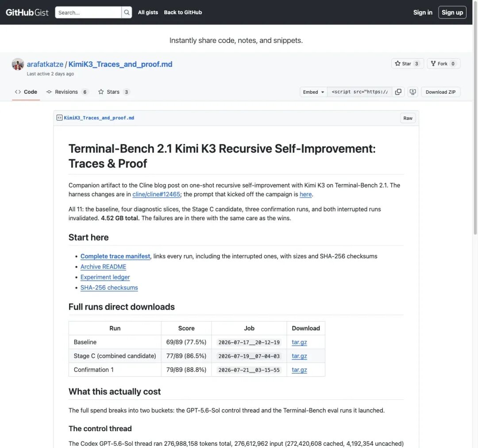Download Confirmation 1 tar.gz

[299, 370]
